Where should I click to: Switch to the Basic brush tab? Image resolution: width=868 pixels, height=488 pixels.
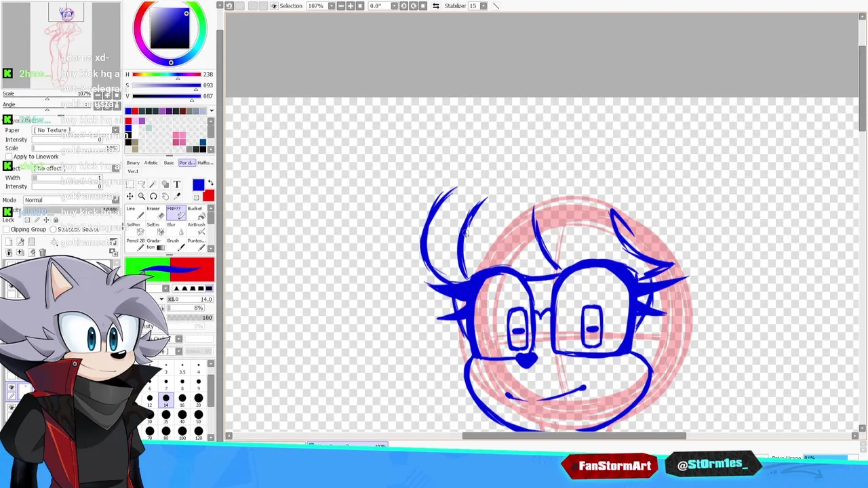click(169, 163)
